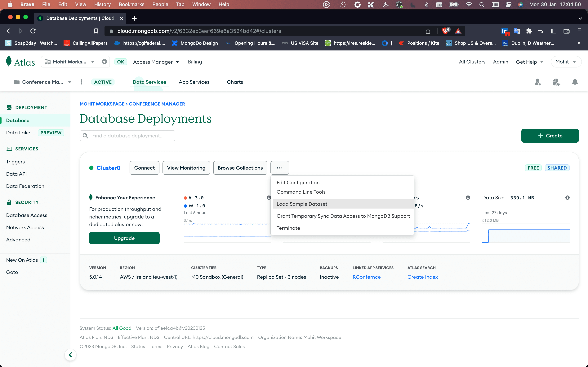Open macOS Control Center toggle icon
Screen dimensions: 588x367
pyautogui.click(x=509, y=4)
